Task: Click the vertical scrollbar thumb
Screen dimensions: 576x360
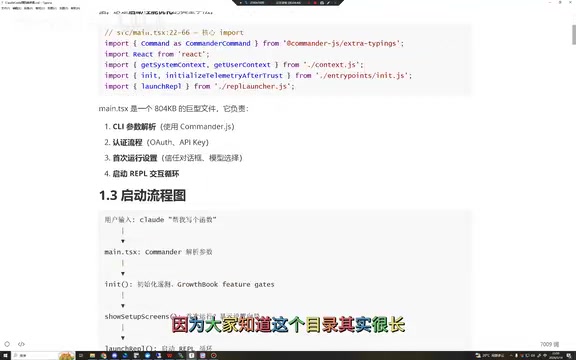Action: click(x=573, y=34)
